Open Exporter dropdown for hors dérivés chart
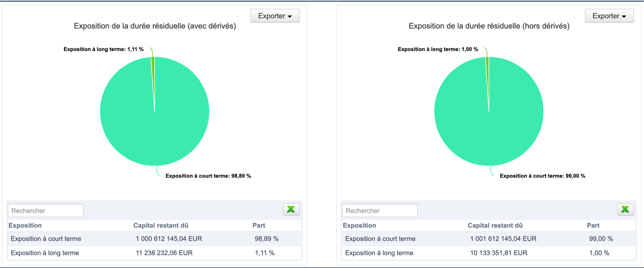Screen dimensions: 644x268 pyautogui.click(x=609, y=16)
